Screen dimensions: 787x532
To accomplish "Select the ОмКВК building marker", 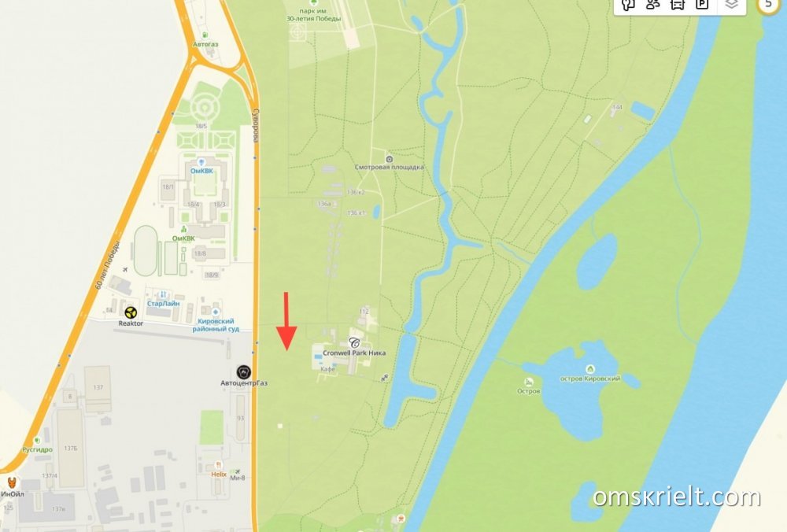I will tap(201, 161).
